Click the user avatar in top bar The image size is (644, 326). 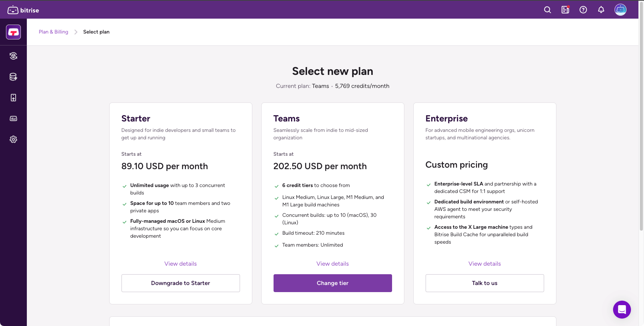click(x=620, y=10)
